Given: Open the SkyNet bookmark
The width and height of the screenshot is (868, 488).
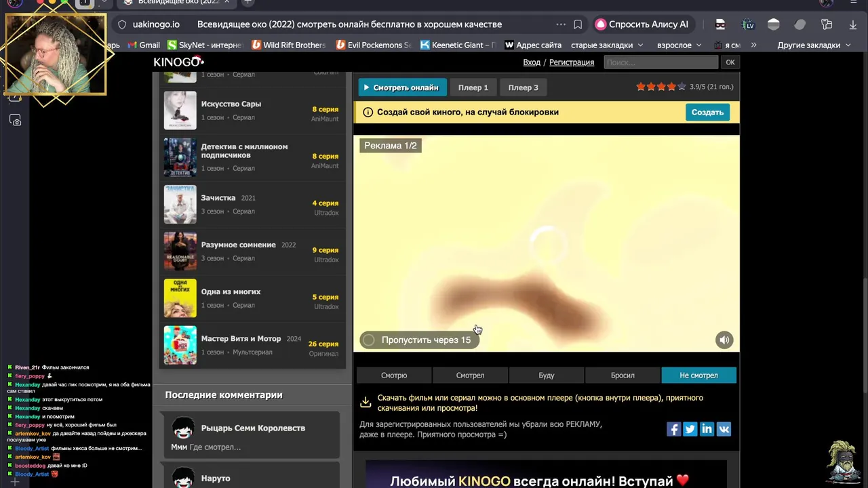Looking at the screenshot, I should (x=204, y=45).
